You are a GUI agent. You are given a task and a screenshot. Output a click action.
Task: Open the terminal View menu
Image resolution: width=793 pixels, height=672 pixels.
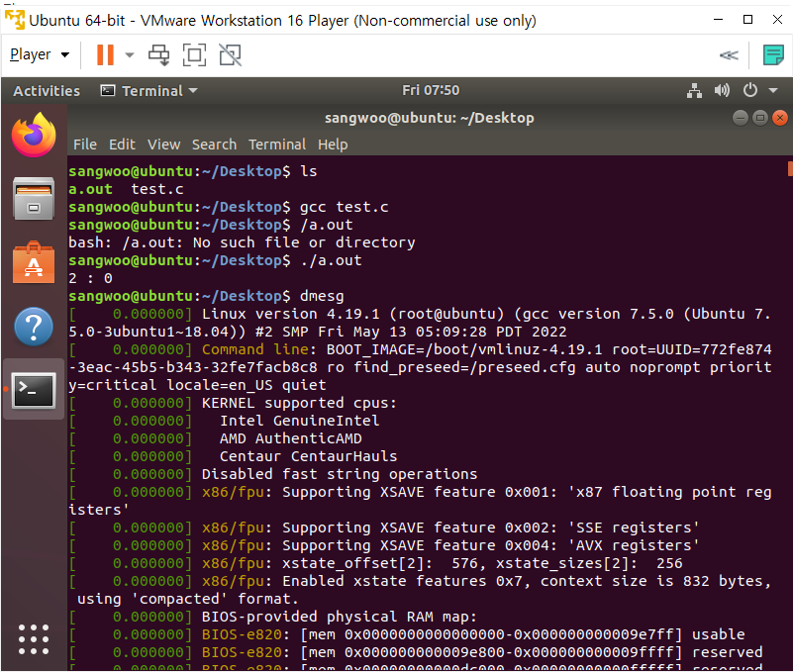tap(164, 144)
